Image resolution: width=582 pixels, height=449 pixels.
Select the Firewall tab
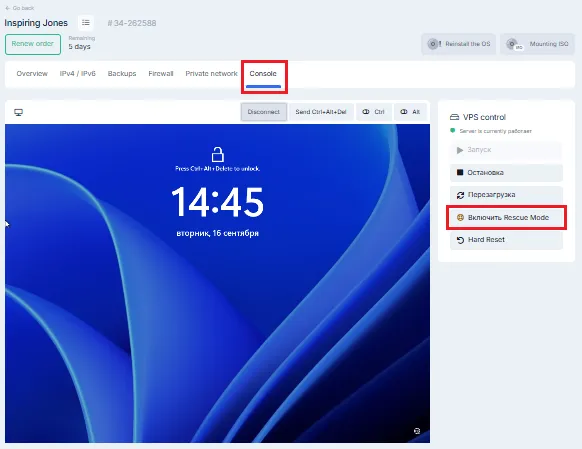(x=161, y=73)
